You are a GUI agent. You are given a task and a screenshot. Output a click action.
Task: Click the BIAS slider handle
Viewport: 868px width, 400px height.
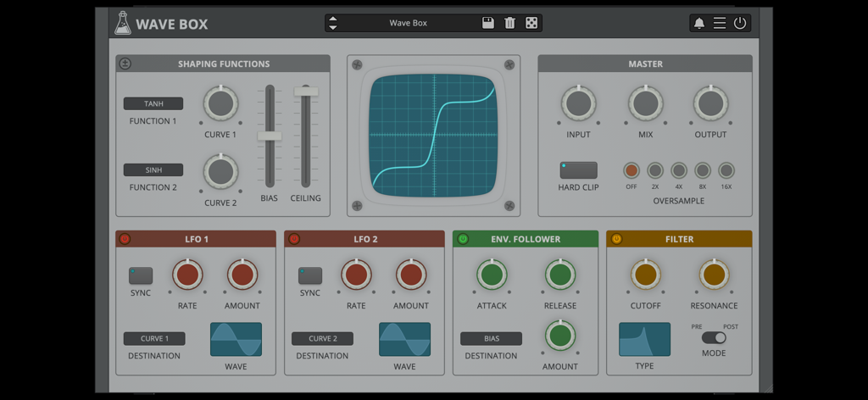[270, 136]
